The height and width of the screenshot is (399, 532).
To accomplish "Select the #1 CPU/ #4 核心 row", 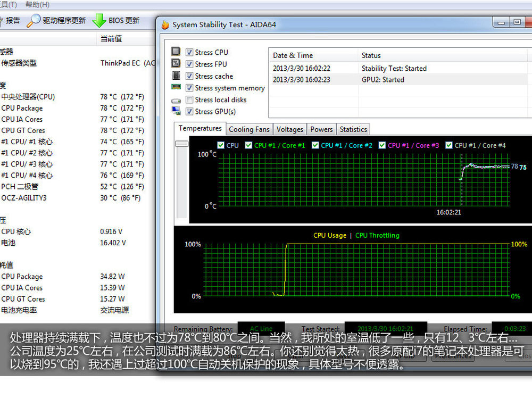I will pyautogui.click(x=78, y=175).
